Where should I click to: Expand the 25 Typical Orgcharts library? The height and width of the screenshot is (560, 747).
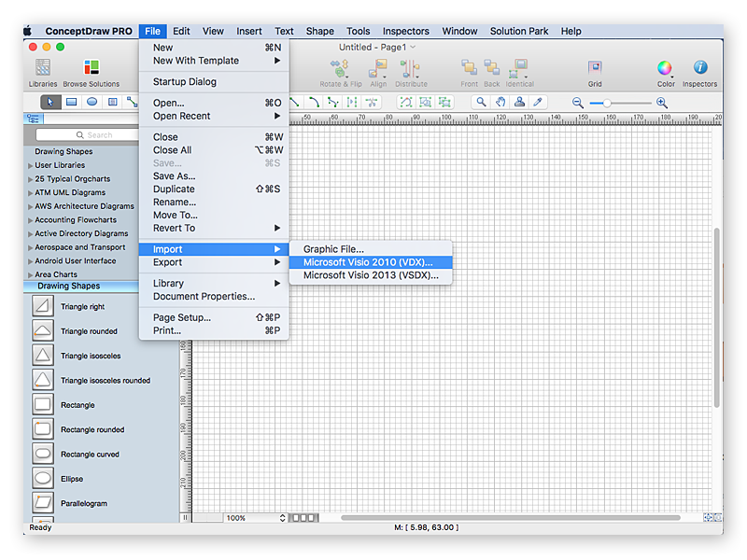point(73,179)
